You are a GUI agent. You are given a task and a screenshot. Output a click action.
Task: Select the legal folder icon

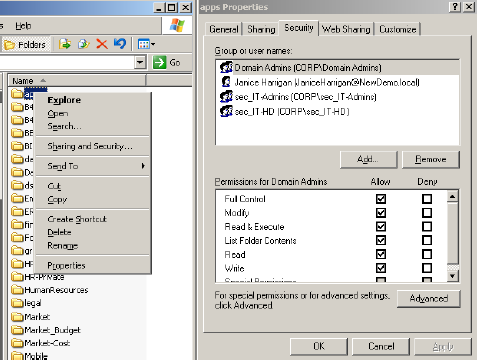pos(17,303)
